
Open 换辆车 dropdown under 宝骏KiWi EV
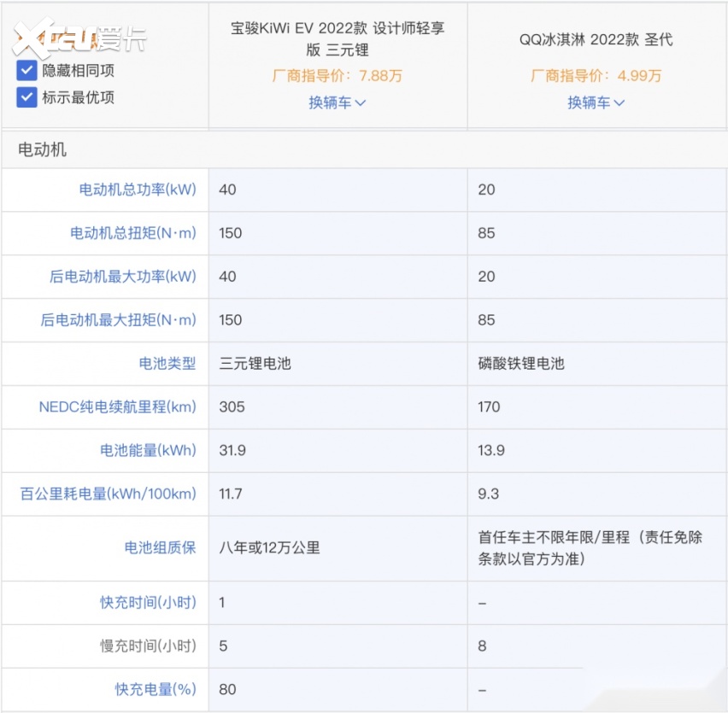pyautogui.click(x=338, y=102)
